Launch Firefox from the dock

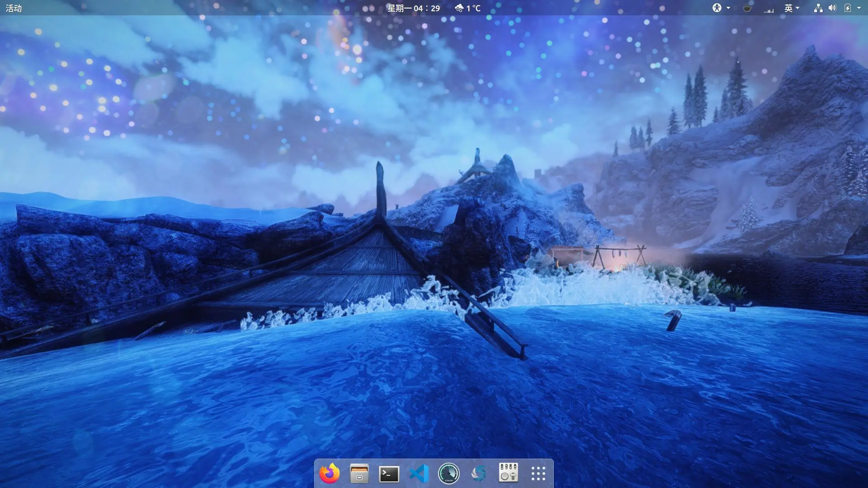point(329,474)
